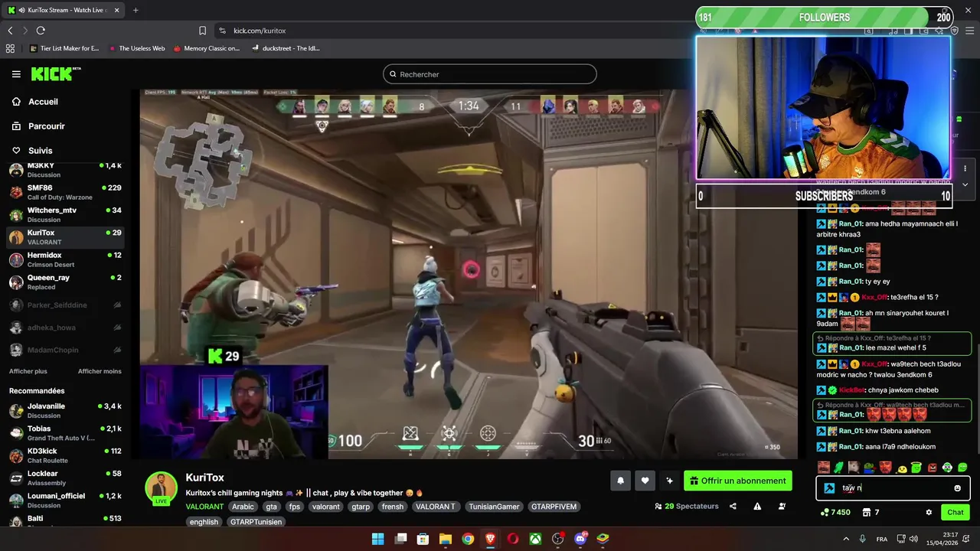Report stream with warning triangle icon

[757, 506]
